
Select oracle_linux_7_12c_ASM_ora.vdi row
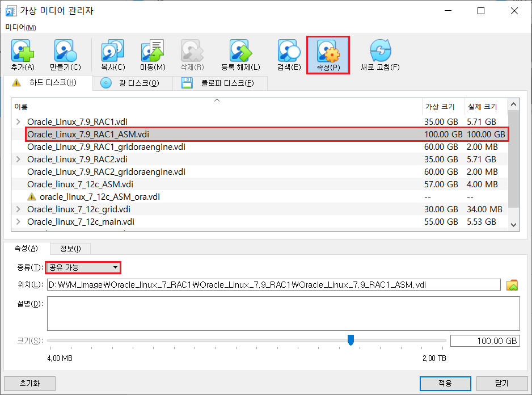coord(260,197)
